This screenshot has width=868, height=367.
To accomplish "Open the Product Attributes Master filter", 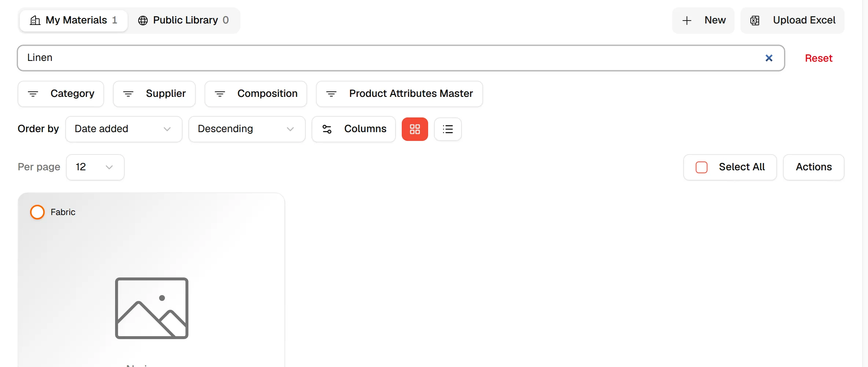I will (x=400, y=94).
